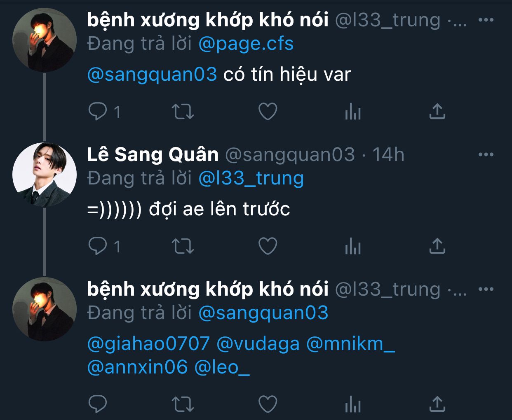Retweet Lê Sang Quân's tweet

pos(183,246)
